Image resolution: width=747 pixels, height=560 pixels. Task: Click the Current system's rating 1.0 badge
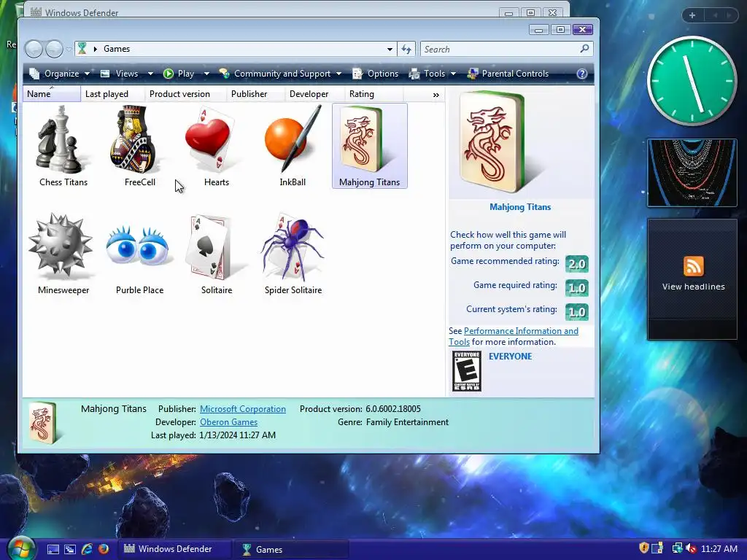[x=577, y=312]
